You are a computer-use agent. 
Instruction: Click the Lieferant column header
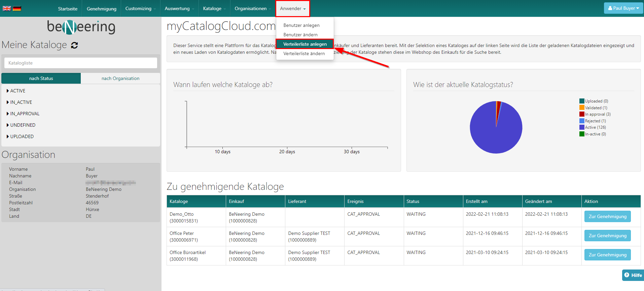point(315,201)
